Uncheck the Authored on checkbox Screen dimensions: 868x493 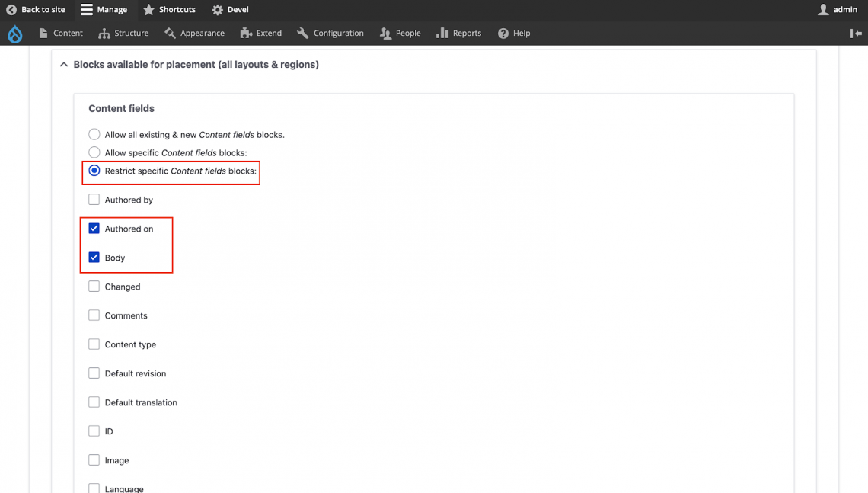pyautogui.click(x=94, y=229)
